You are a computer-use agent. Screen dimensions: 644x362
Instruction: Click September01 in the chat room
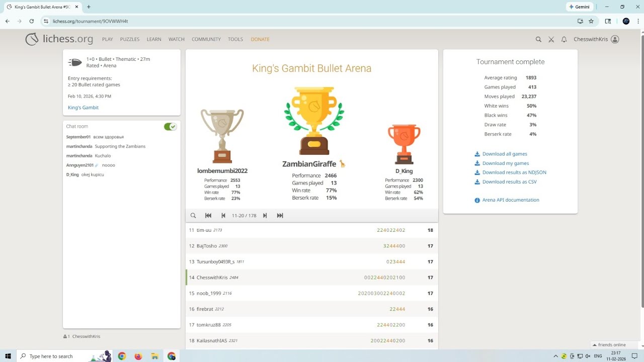tap(78, 137)
